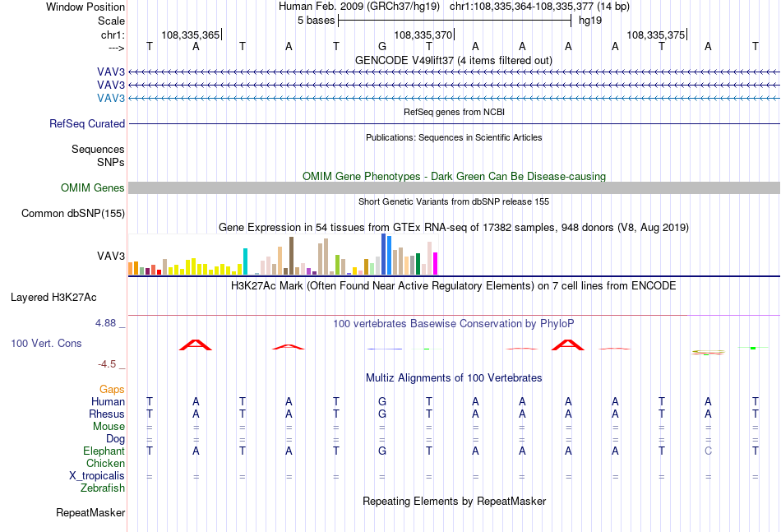Click the Scale track label
Viewport: 781px width, 532px height.
tap(111, 21)
